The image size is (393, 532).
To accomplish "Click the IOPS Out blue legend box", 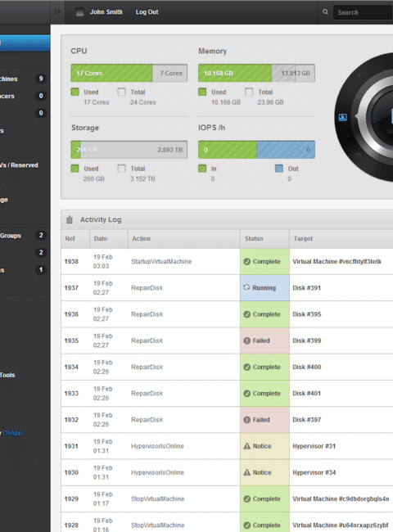I will coord(279,169).
